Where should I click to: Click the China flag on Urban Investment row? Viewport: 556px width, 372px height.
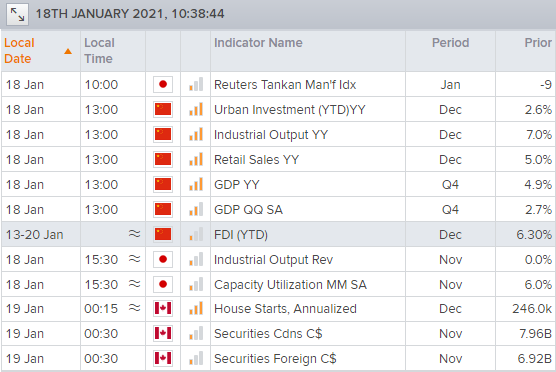tap(163, 109)
